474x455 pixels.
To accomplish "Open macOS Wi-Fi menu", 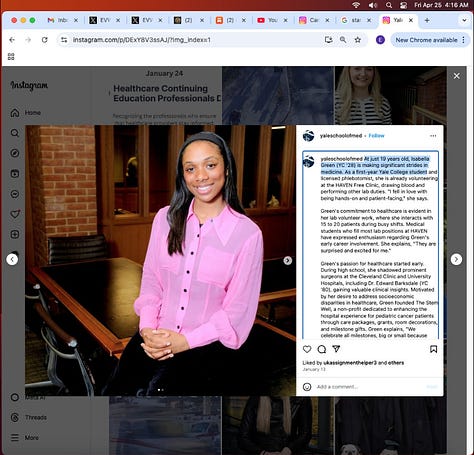I will (x=356, y=5).
